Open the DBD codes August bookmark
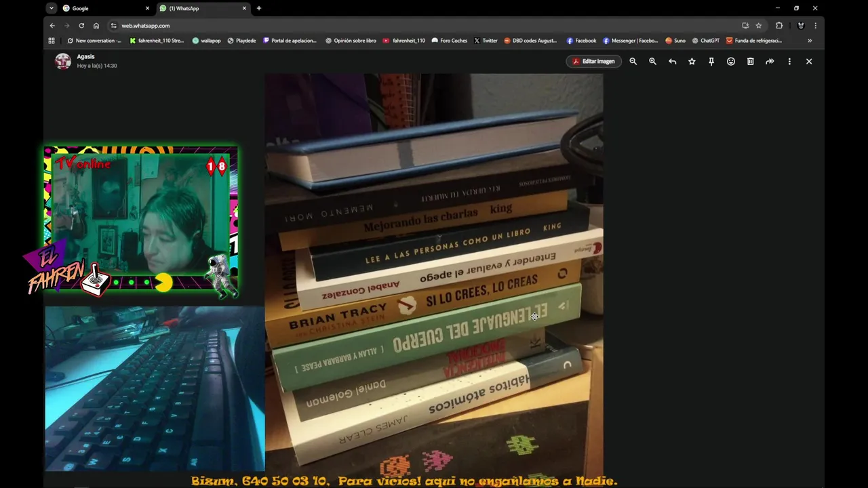 click(x=530, y=41)
